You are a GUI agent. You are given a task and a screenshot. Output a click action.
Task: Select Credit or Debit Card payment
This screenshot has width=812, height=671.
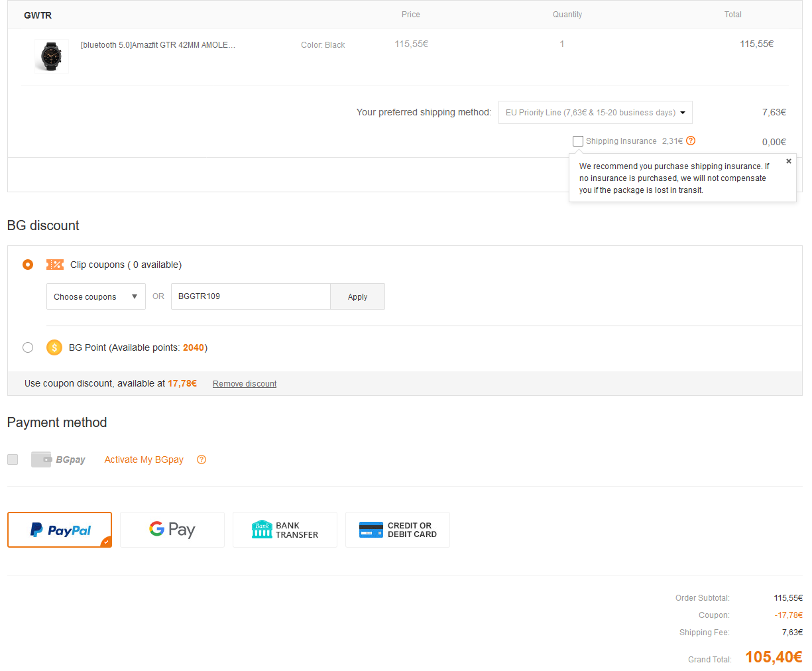[x=398, y=530]
